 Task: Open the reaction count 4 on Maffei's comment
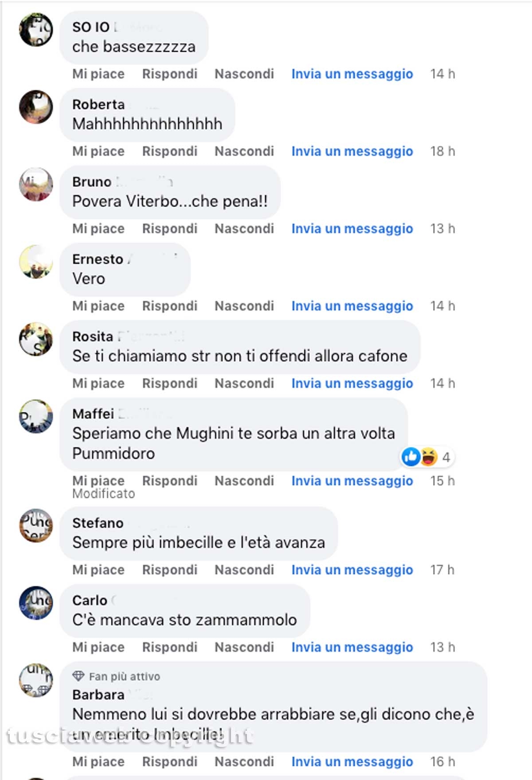click(x=446, y=457)
